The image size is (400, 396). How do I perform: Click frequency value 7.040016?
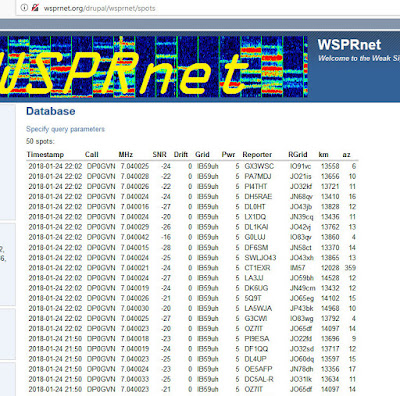pos(135,207)
